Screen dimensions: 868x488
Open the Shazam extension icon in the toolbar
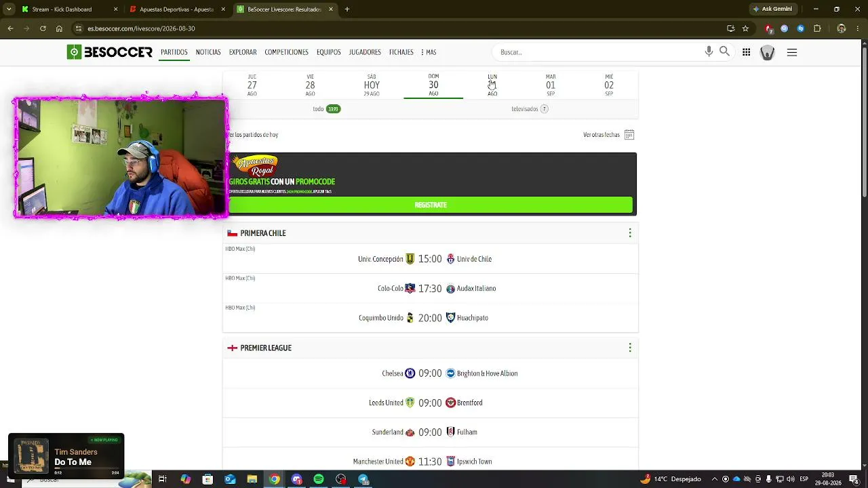click(801, 28)
